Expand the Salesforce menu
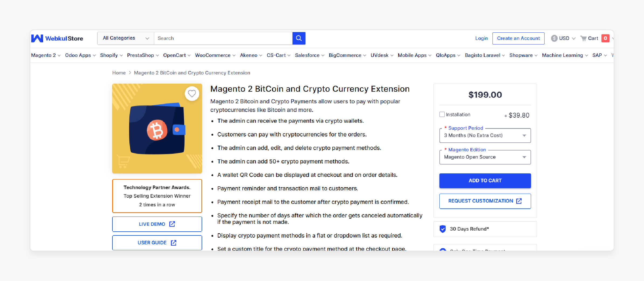Image resolution: width=644 pixels, height=281 pixels. pyautogui.click(x=309, y=55)
